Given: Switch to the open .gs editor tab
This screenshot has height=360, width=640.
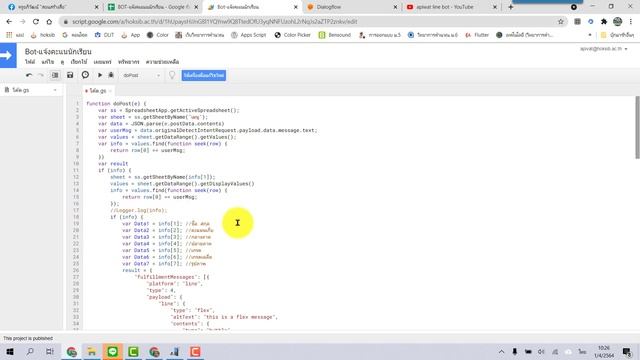Looking at the screenshot, I should (97, 91).
